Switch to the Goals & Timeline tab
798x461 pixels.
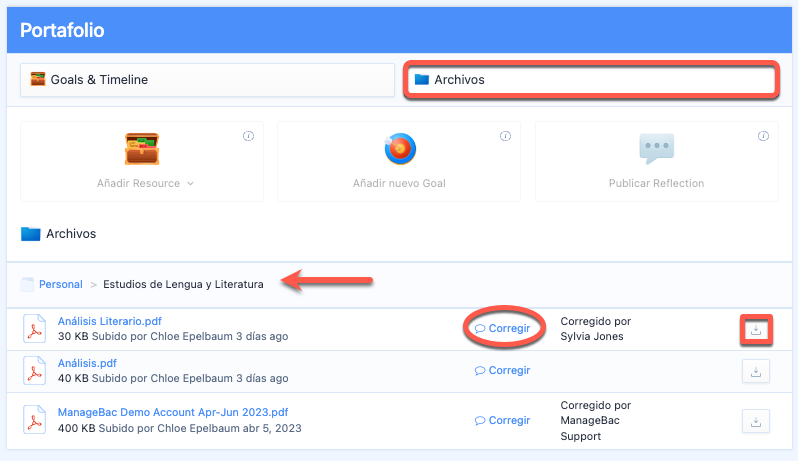pyautogui.click(x=207, y=79)
